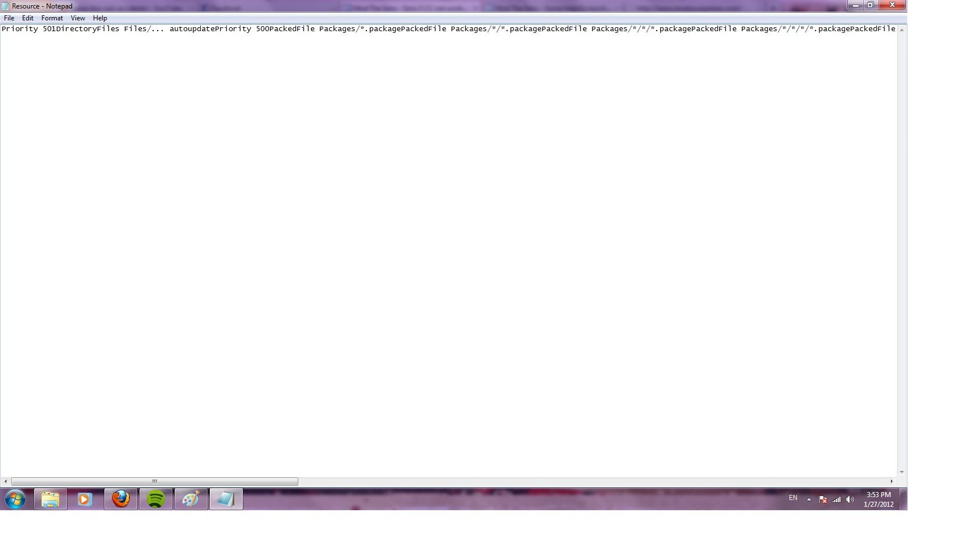This screenshot has width=980, height=551.
Task: Switch to Paint in the taskbar
Action: tap(191, 499)
